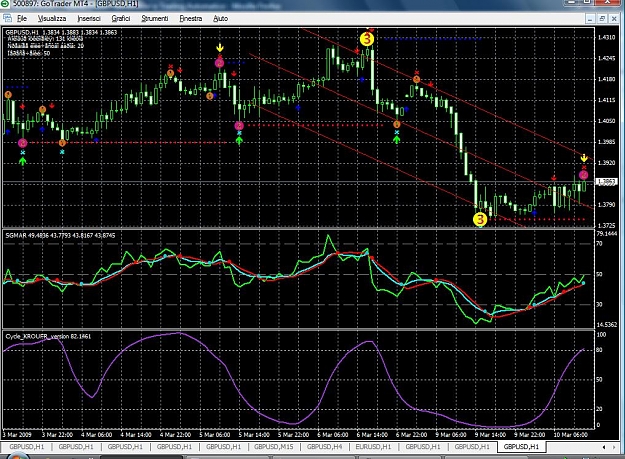Click the SGMAR scale value 79.1444
The image size is (625, 459).
607,233
